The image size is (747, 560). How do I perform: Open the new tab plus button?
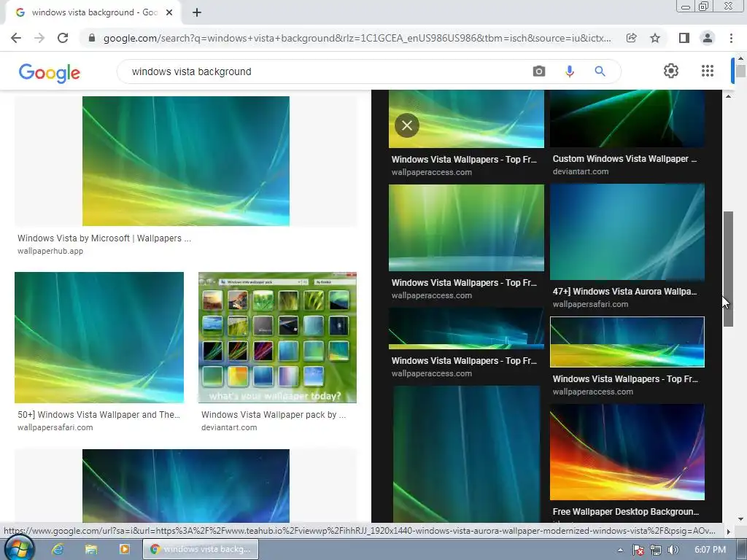coord(197,13)
